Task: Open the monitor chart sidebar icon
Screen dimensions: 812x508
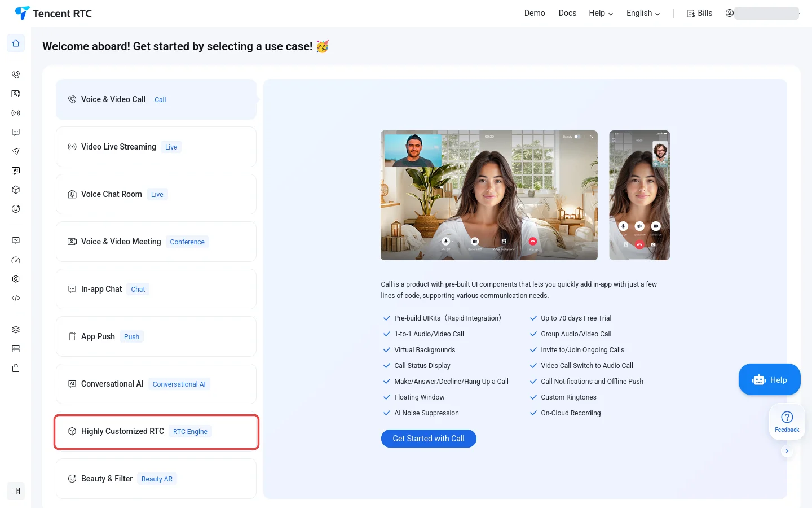Action: (x=16, y=240)
